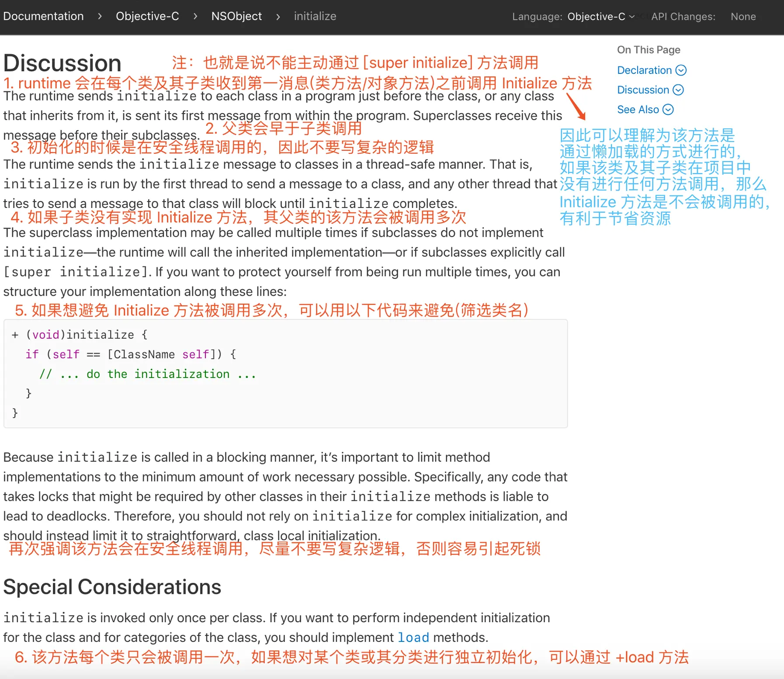784x679 pixels.
Task: Click the On This Page label
Action: 649,50
